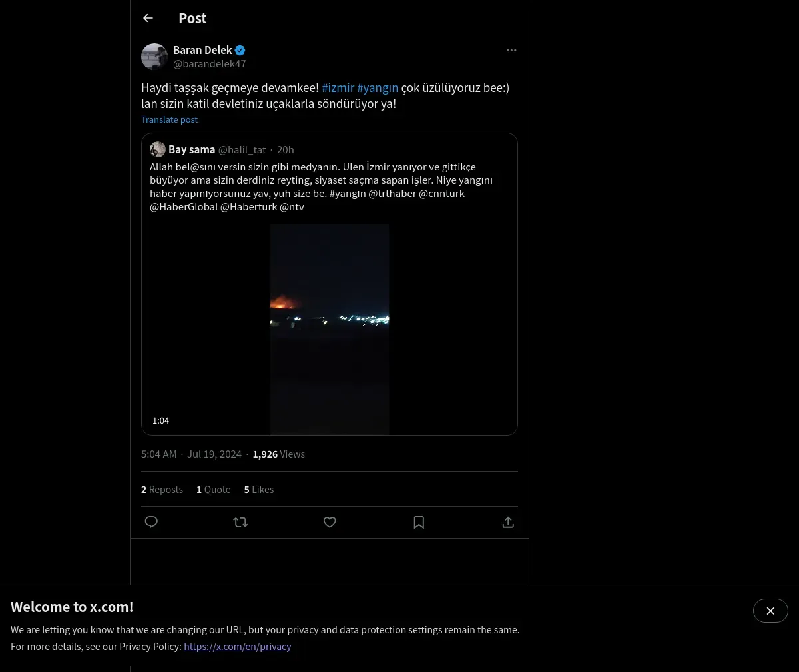Viewport: 799px width, 672px height.
Task: Dismiss the Welcome to x.com banner
Action: pyautogui.click(x=770, y=611)
